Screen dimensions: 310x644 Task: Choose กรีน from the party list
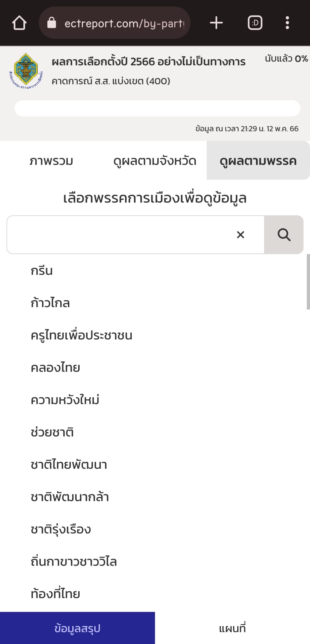tap(42, 271)
